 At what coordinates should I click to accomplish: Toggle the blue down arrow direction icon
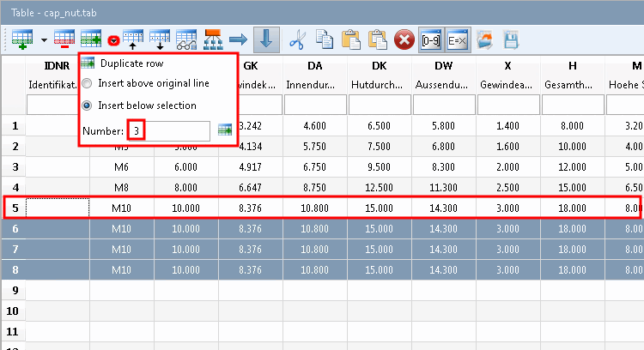[x=266, y=39]
